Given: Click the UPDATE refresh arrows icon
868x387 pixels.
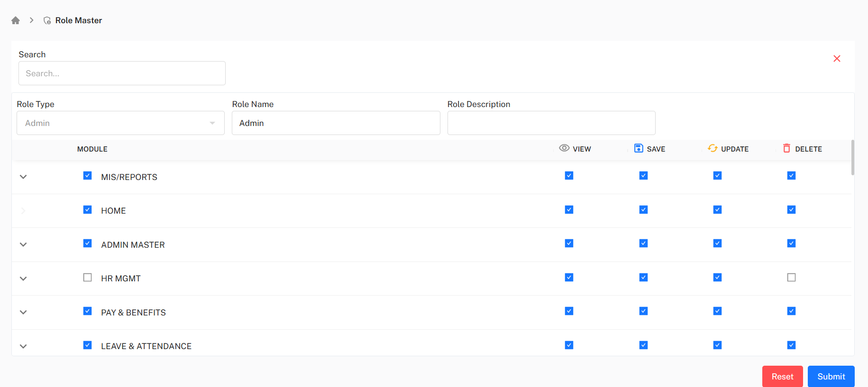Looking at the screenshot, I should tap(713, 148).
